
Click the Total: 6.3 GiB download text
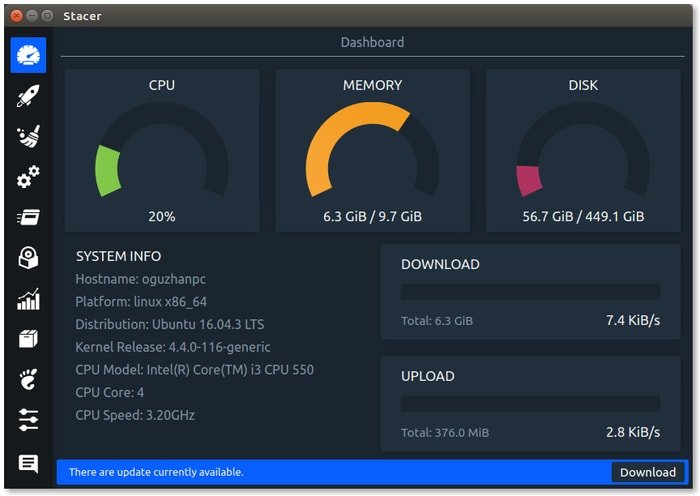tap(437, 321)
